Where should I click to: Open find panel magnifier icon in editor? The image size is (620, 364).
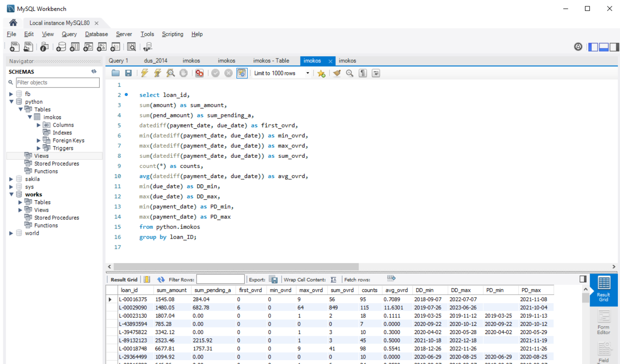(350, 73)
